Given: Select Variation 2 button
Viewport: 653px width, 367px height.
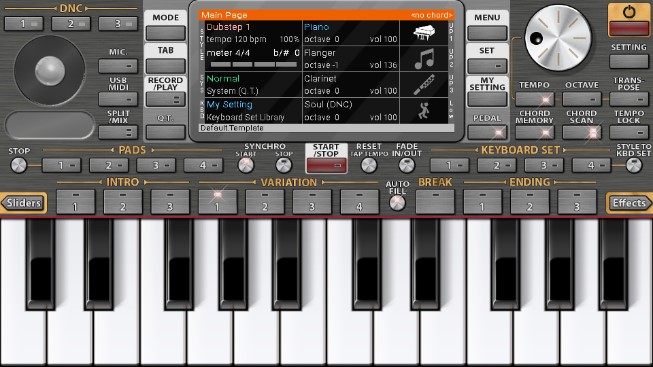Looking at the screenshot, I should [x=265, y=202].
